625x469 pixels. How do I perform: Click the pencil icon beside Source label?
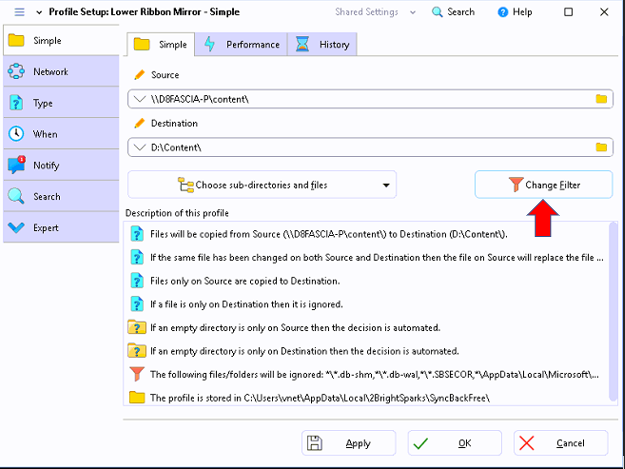(x=139, y=75)
